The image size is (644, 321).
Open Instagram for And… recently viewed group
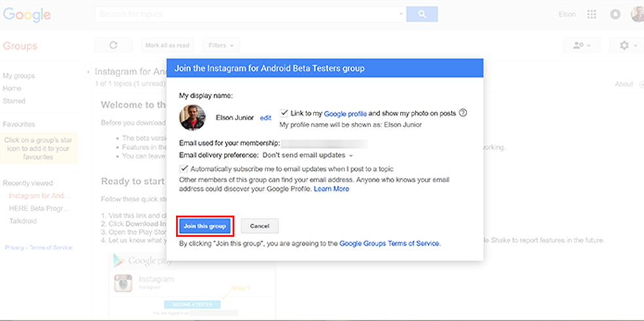40,195
